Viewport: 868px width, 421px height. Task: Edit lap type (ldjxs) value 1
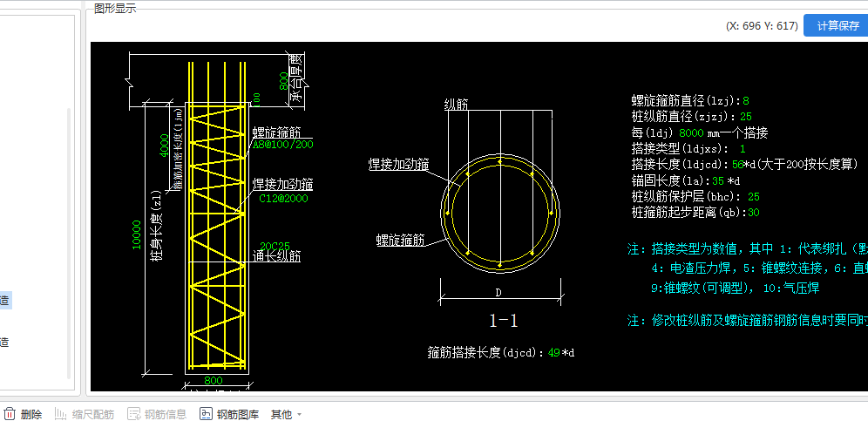click(743, 149)
